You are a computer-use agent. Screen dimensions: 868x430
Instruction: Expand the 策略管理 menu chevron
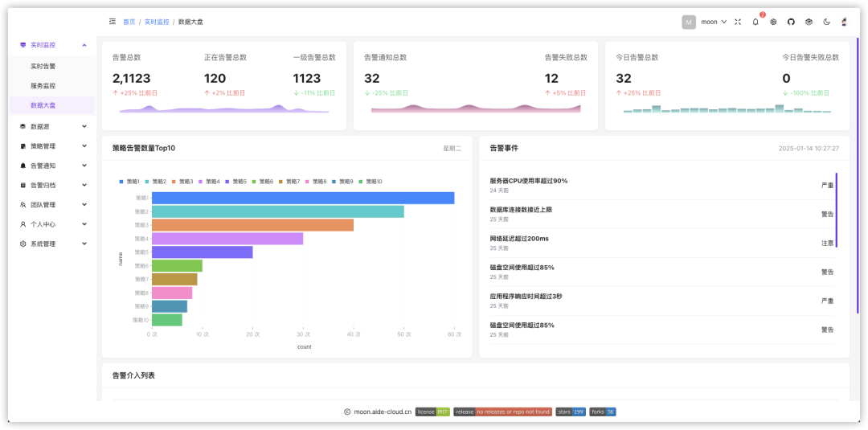(84, 146)
